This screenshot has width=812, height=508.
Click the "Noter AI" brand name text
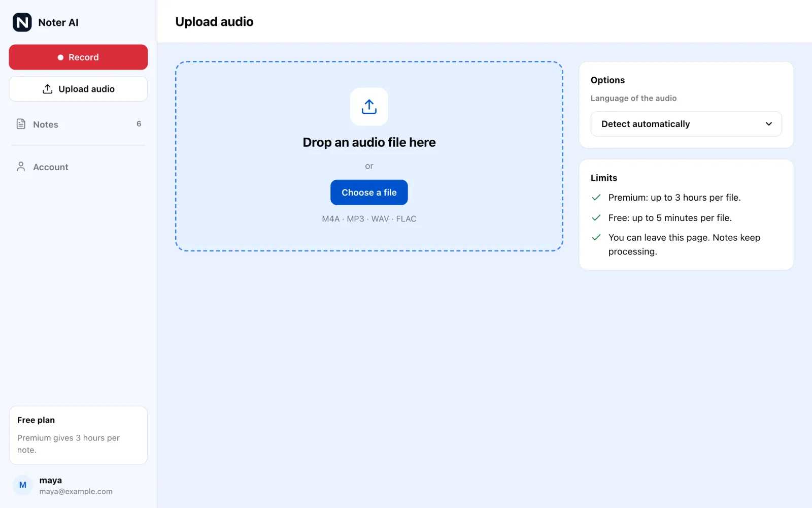(58, 22)
